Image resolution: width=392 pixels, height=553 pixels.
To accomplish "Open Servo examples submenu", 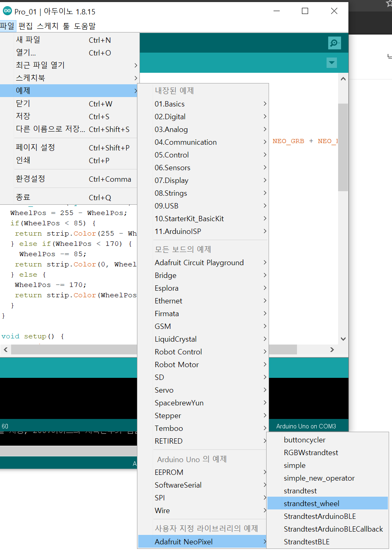I will 203,390.
